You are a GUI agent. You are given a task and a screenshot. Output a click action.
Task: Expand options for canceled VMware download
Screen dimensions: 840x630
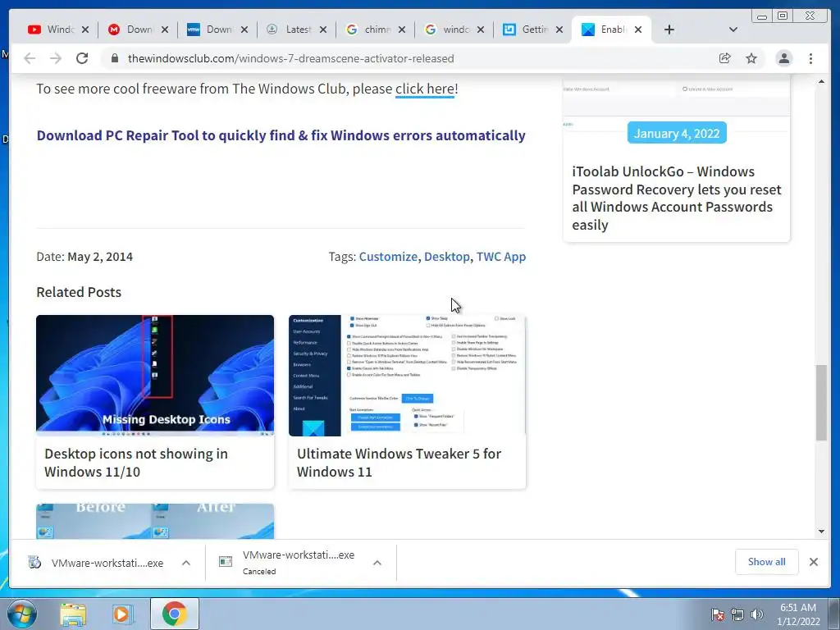[x=377, y=563]
